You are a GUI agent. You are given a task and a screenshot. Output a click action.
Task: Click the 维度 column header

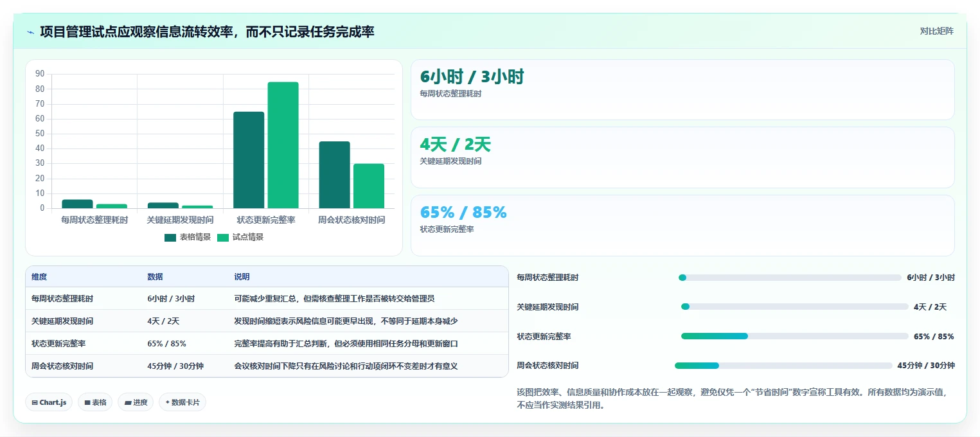tap(39, 277)
